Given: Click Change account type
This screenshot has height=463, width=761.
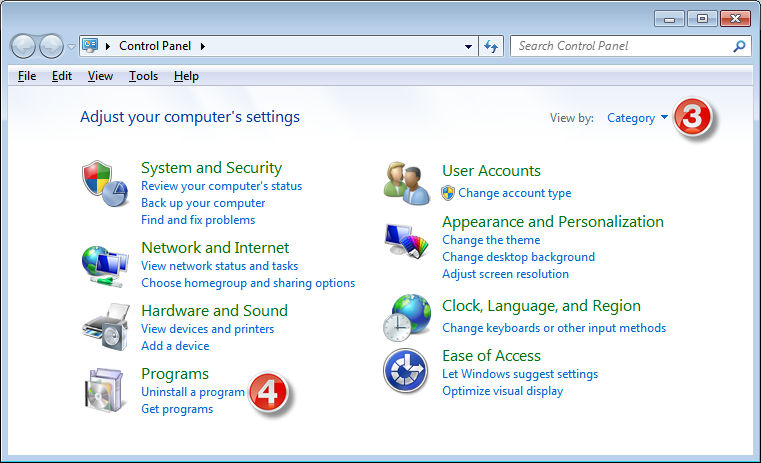Looking at the screenshot, I should pos(514,193).
